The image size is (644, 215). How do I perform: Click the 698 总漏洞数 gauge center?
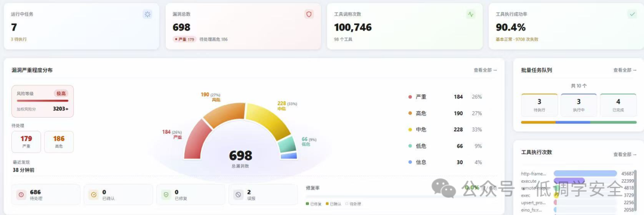pyautogui.click(x=240, y=158)
